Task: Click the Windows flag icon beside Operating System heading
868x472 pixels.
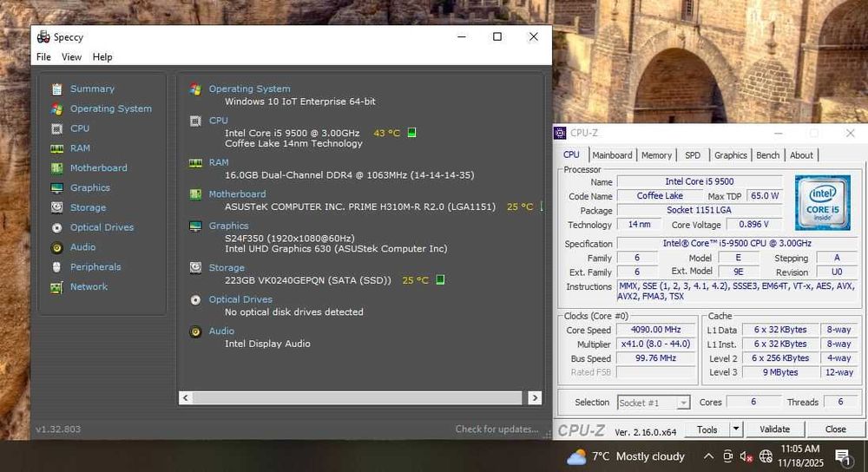Action: point(195,89)
